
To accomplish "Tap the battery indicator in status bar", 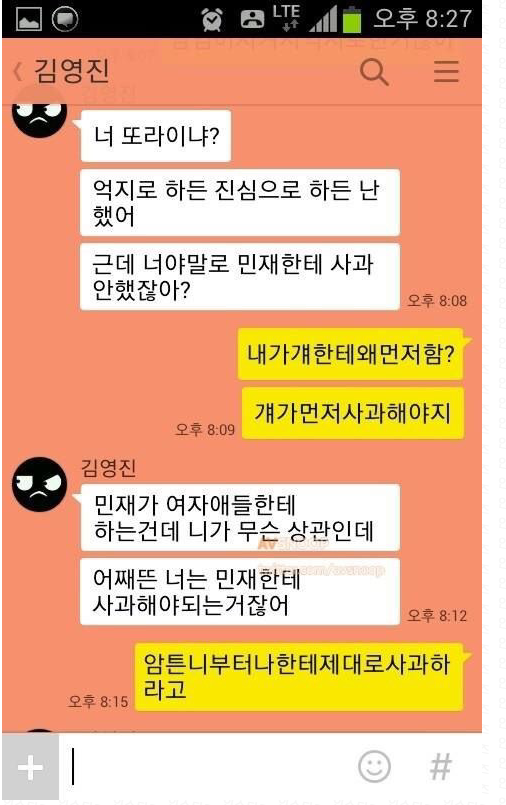I will (x=352, y=20).
